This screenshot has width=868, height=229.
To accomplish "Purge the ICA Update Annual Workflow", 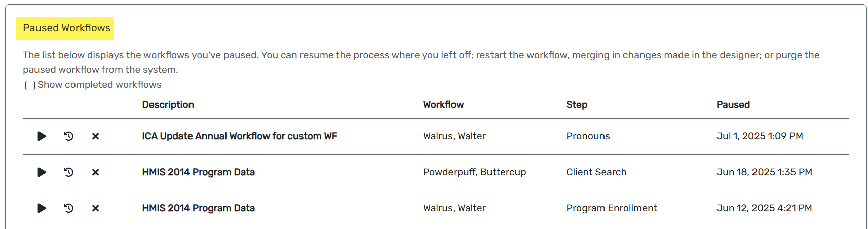I will [x=95, y=136].
